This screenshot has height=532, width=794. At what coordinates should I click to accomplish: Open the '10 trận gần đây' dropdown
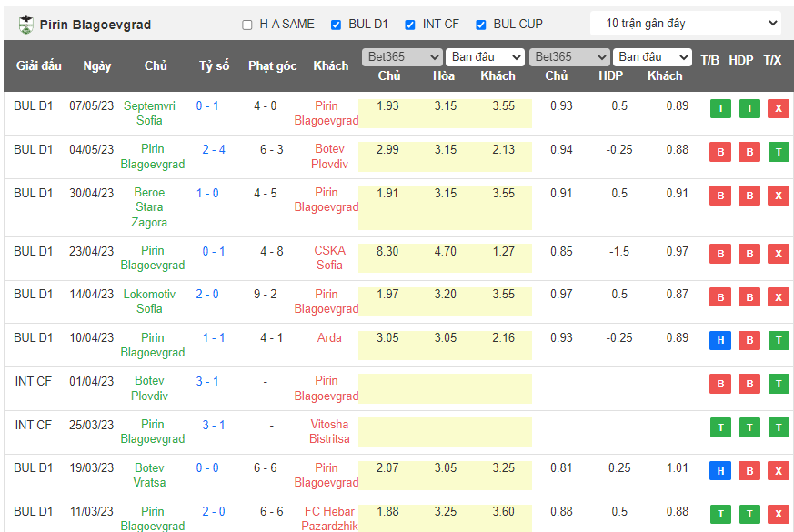[685, 24]
